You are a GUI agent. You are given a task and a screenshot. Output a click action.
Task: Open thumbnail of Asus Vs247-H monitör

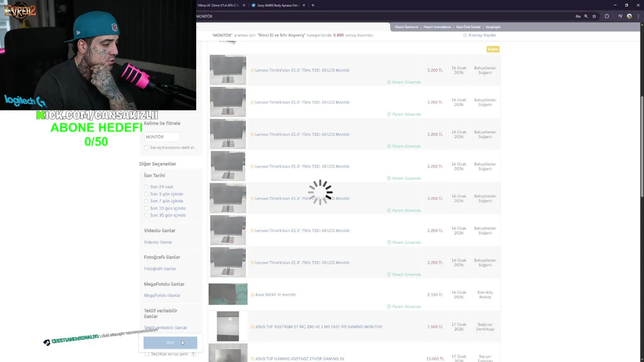tap(228, 294)
